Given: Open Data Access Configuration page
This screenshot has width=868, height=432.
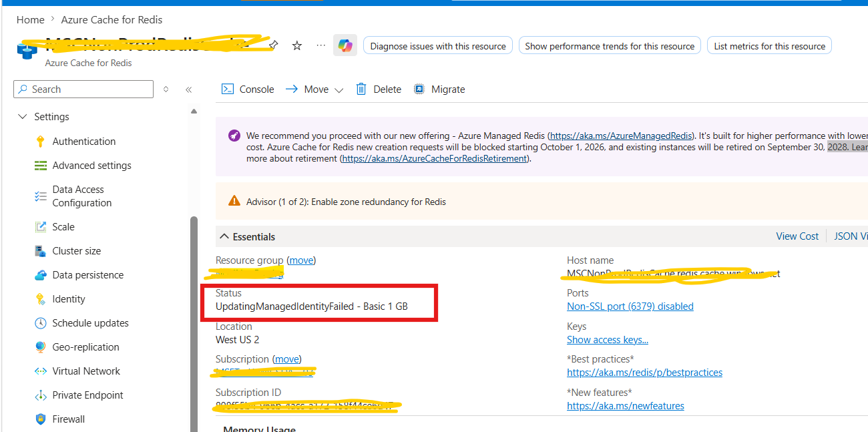Looking at the screenshot, I should click(82, 196).
